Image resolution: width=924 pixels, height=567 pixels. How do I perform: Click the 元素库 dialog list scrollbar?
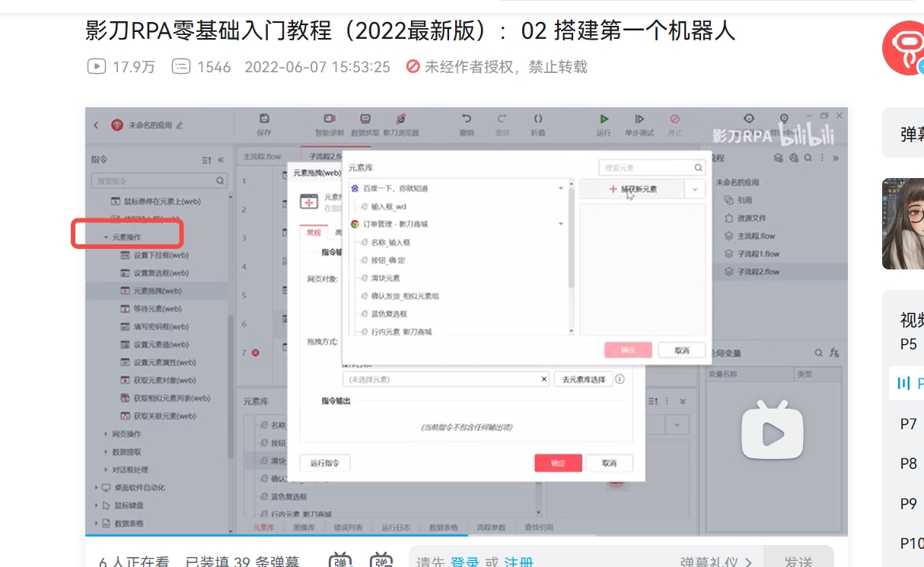point(572,240)
